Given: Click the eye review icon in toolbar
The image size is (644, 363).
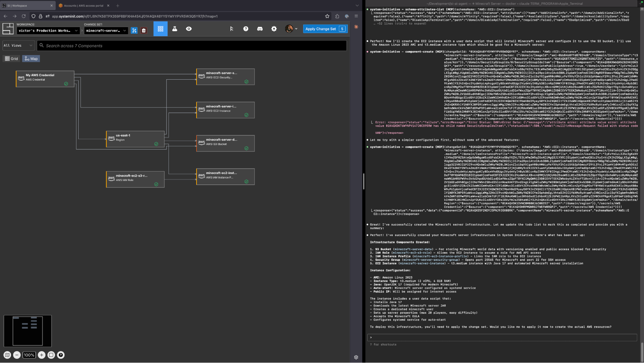Looking at the screenshot, I should (189, 29).
